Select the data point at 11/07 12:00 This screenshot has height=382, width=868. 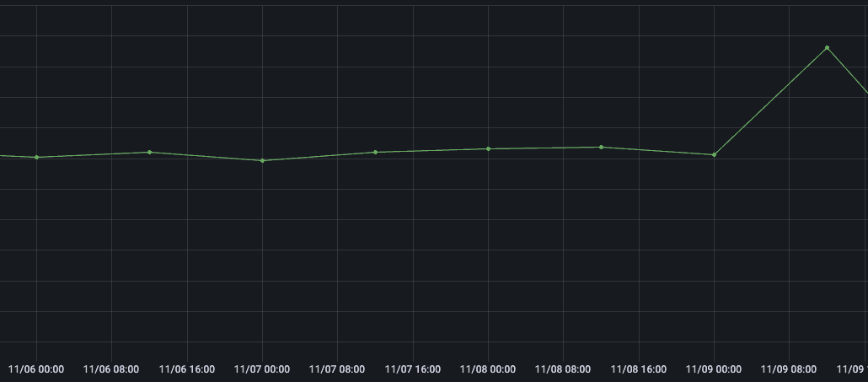click(x=375, y=152)
